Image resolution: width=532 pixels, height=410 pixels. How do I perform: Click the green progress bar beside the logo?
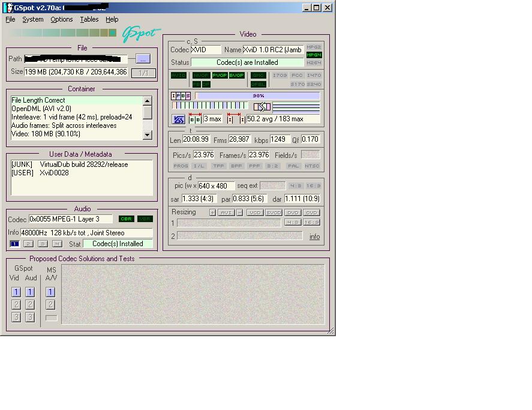coord(62,33)
